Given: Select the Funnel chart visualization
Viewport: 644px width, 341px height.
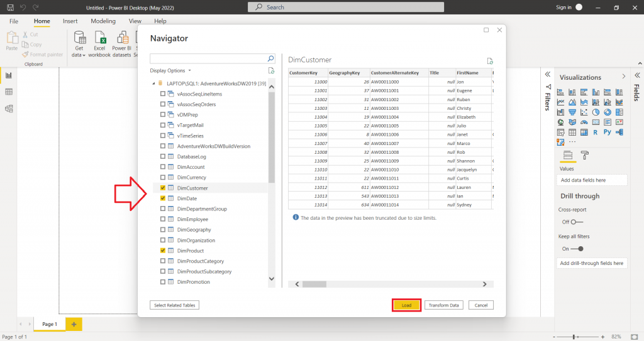Looking at the screenshot, I should click(x=572, y=112).
